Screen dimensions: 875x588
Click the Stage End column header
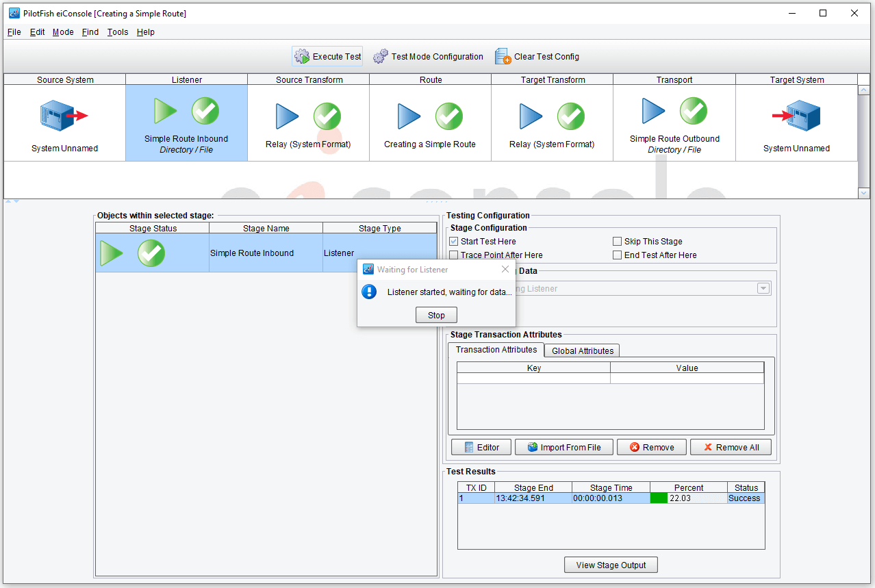[x=533, y=487]
